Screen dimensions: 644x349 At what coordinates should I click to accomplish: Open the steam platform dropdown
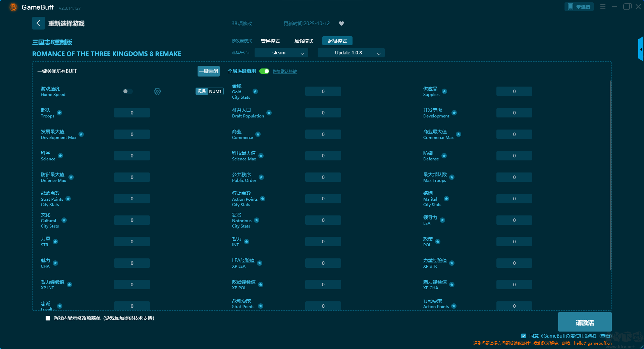[x=281, y=53]
